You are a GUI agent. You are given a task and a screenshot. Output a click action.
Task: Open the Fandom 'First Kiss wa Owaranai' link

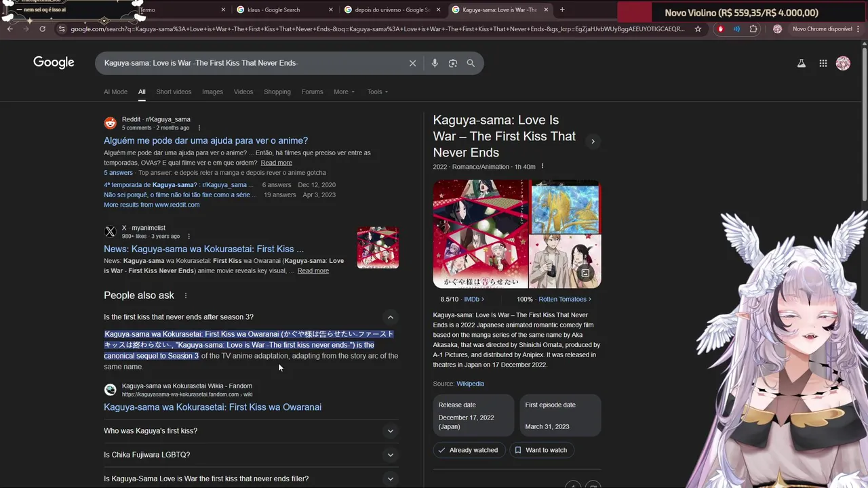coord(212,407)
